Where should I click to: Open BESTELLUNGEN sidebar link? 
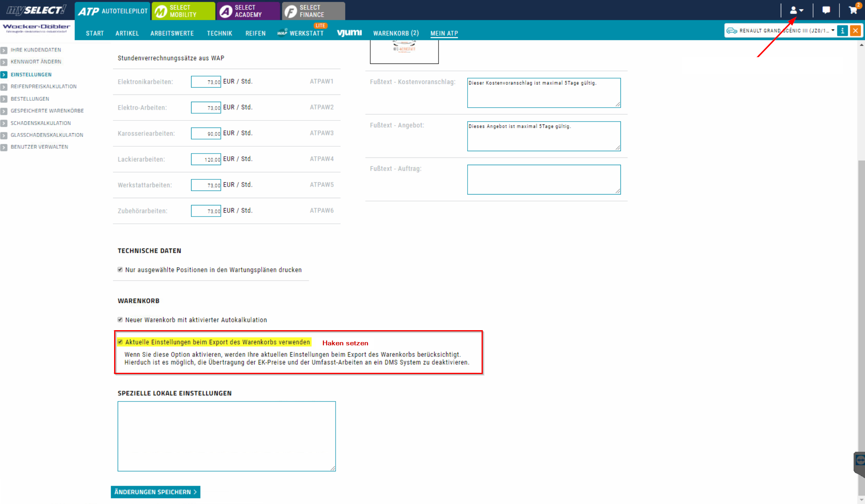pos(30,99)
